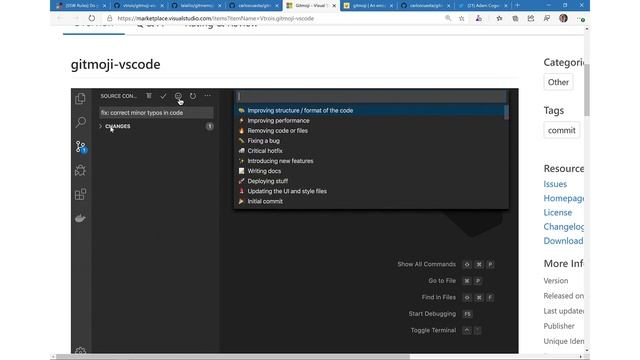
Task: Click the 'Other' category button
Action: 558,82
